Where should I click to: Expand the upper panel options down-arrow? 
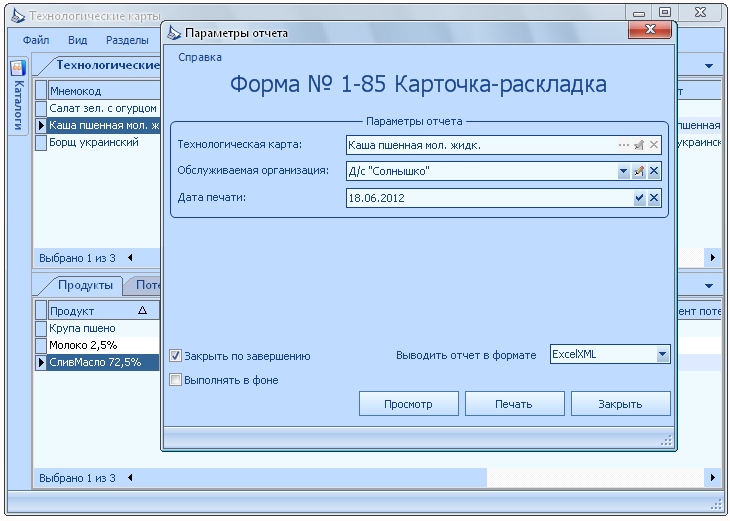(709, 66)
